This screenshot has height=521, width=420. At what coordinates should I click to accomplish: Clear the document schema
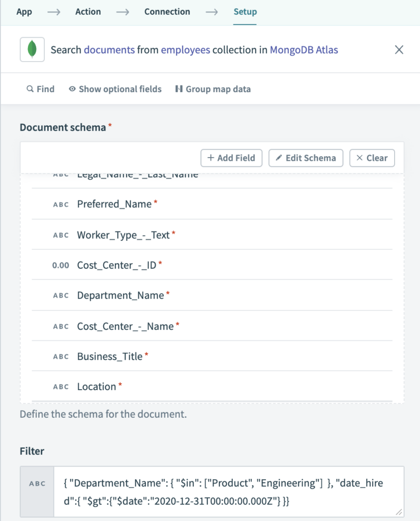point(372,158)
